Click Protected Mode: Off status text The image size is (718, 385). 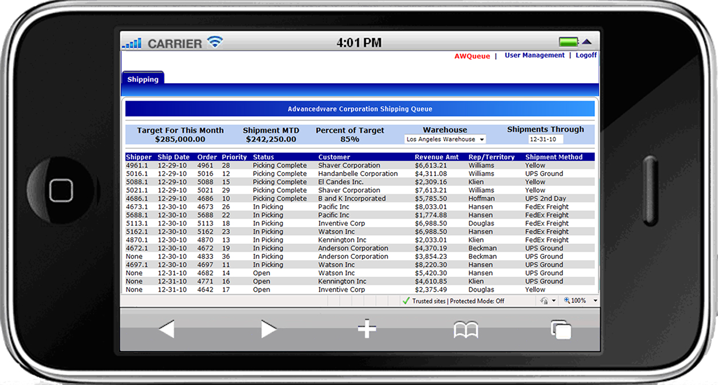477,301
